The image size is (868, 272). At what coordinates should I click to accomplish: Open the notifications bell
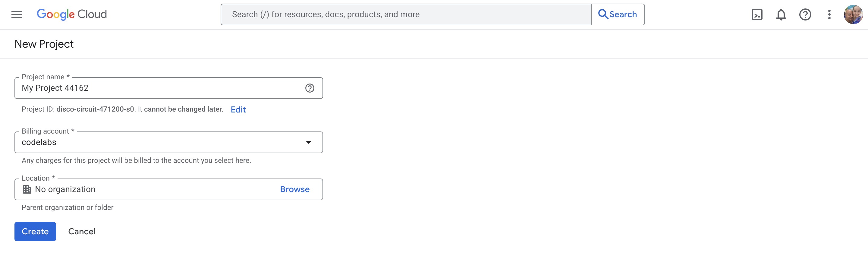click(x=781, y=14)
